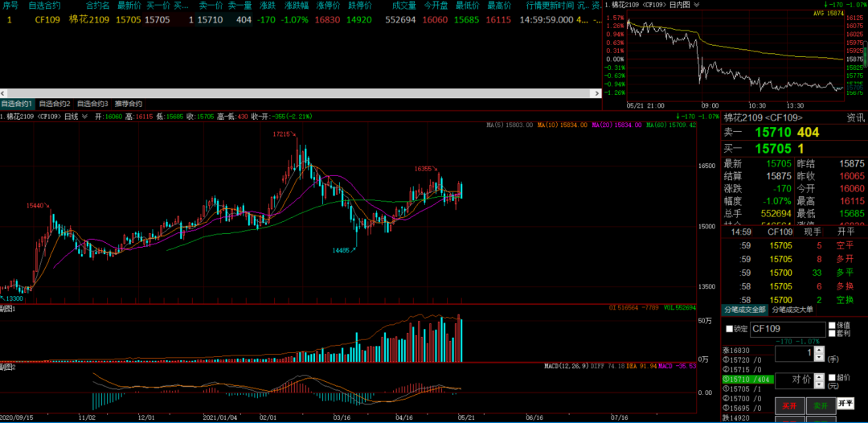Select the 分笔成交全部 tab
The width and height of the screenshot is (868, 423).
(744, 310)
